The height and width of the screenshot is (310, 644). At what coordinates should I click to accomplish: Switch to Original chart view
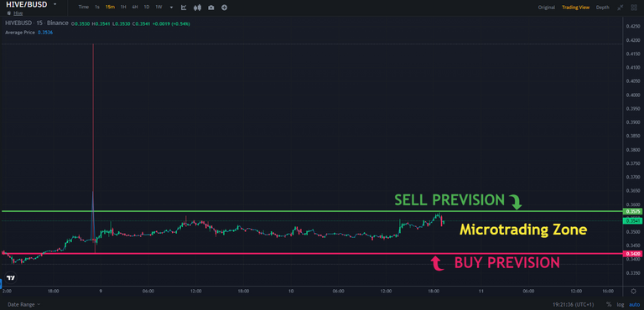coord(547,8)
